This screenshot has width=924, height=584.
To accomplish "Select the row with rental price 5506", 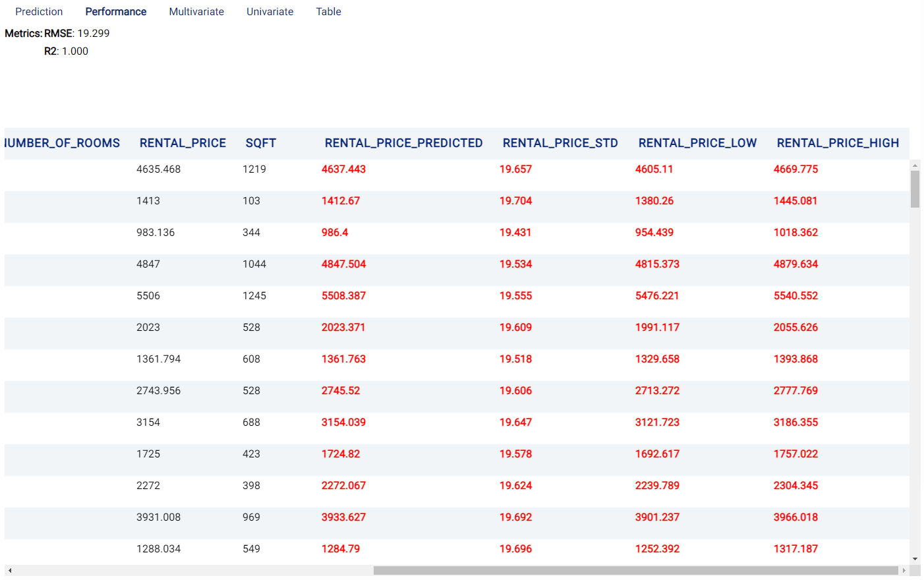I will click(x=457, y=296).
